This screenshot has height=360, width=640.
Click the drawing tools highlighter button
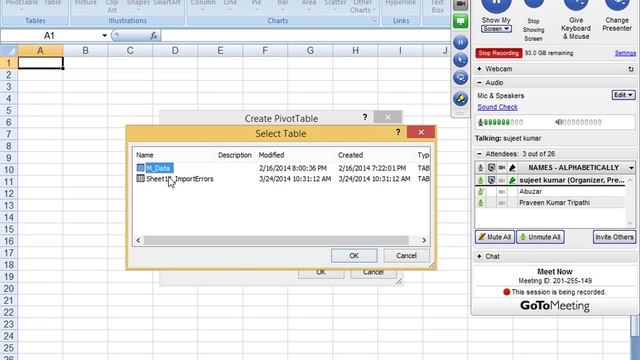[x=460, y=98]
